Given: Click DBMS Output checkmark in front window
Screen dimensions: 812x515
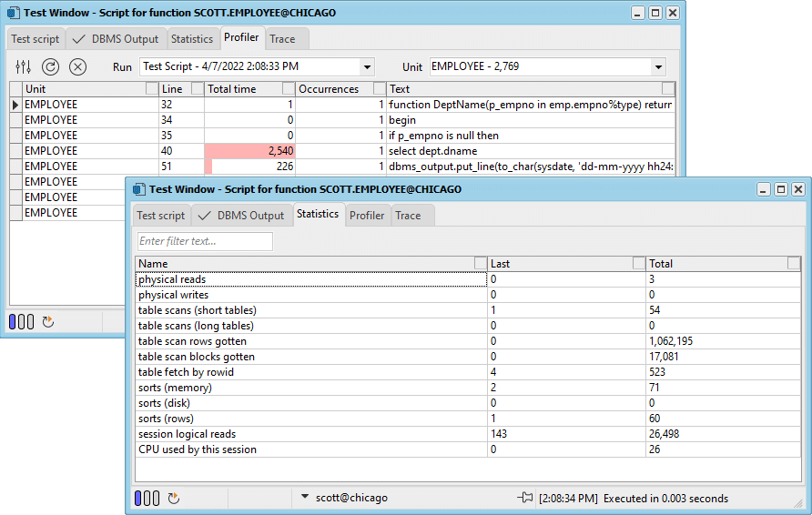Looking at the screenshot, I should tap(205, 216).
